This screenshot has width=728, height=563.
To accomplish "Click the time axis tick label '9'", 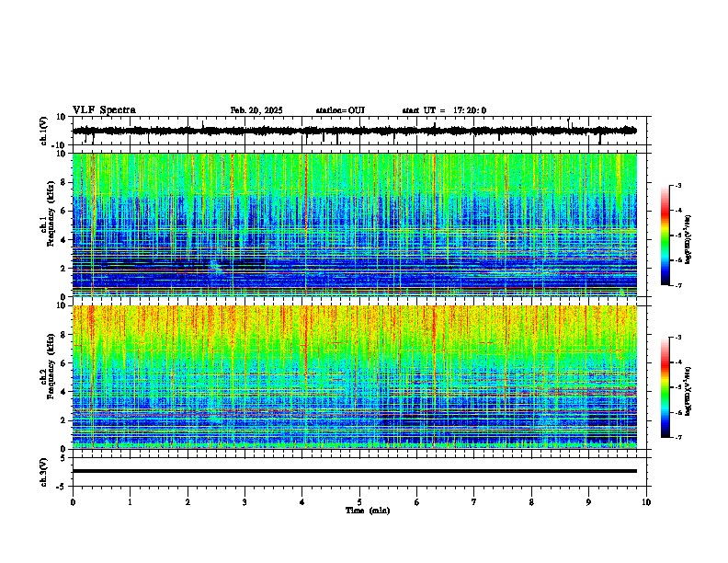I will [x=588, y=502].
